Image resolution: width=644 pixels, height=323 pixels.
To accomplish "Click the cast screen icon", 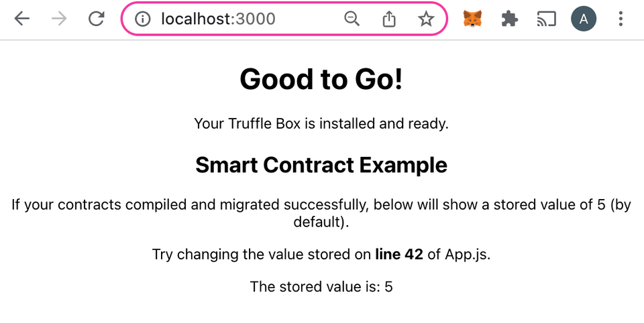I will coord(547,19).
